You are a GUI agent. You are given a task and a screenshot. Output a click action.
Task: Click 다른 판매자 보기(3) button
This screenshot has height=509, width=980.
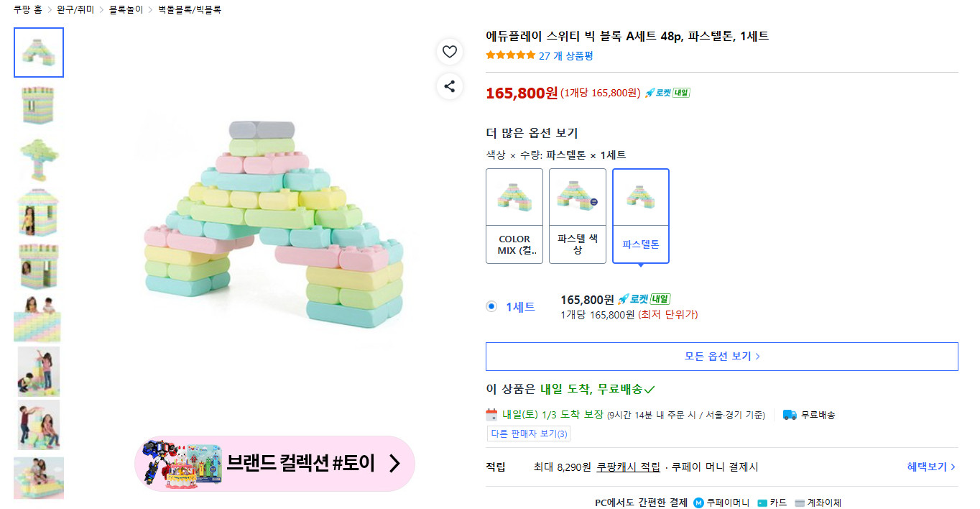click(528, 434)
